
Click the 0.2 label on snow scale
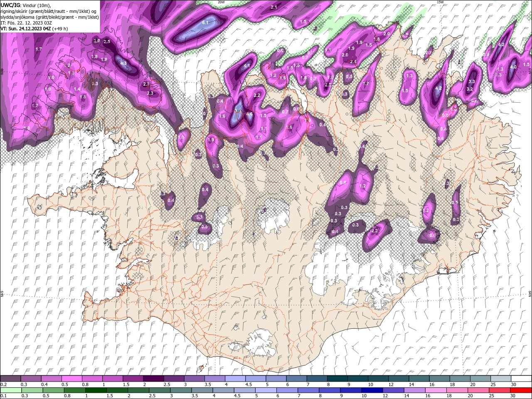(x=4, y=385)
